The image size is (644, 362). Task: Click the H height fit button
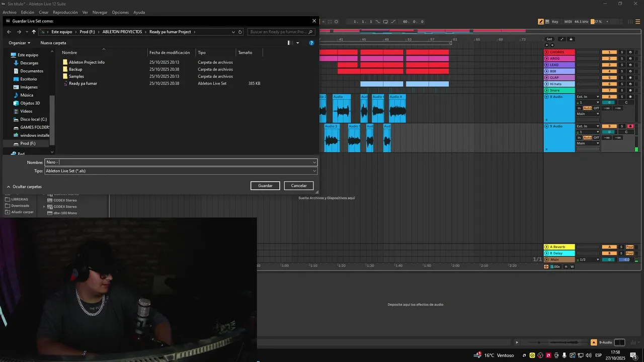(x=566, y=266)
